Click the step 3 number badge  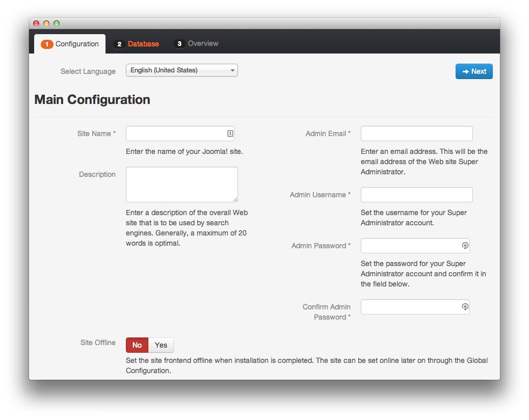(179, 44)
